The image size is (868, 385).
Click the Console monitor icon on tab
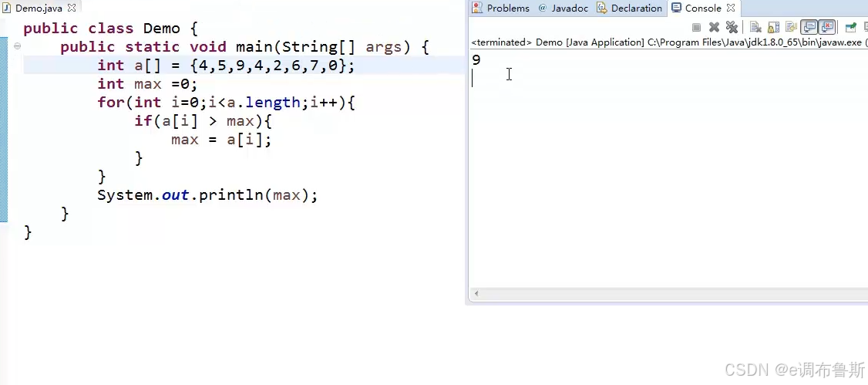coord(677,8)
